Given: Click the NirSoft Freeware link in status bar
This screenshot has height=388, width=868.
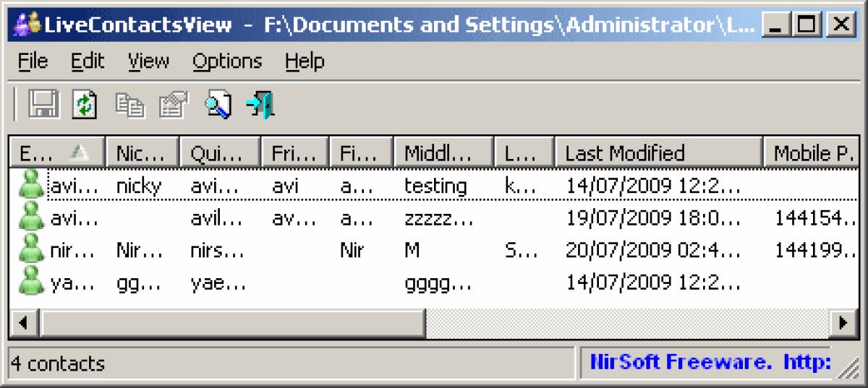Looking at the screenshot, I should (710, 361).
